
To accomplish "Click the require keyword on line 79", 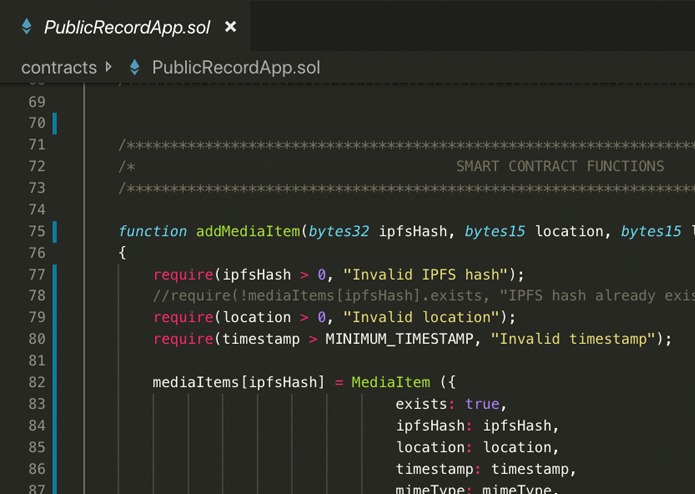I will 183,317.
